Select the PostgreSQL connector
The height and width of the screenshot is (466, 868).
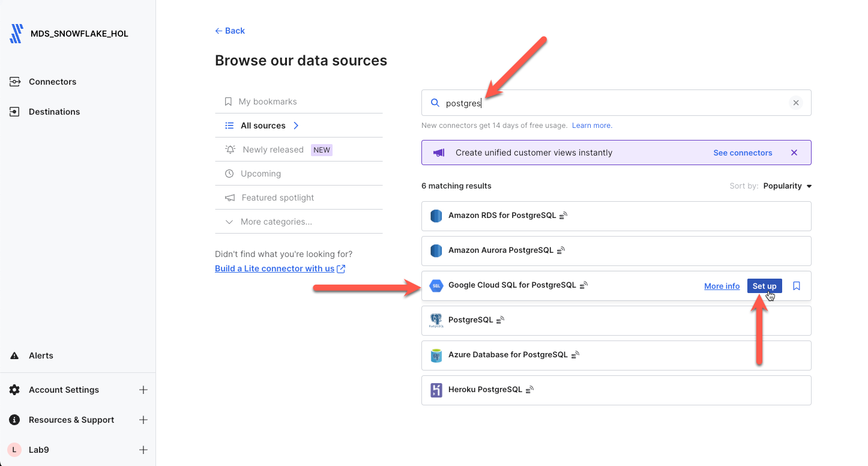(616, 321)
